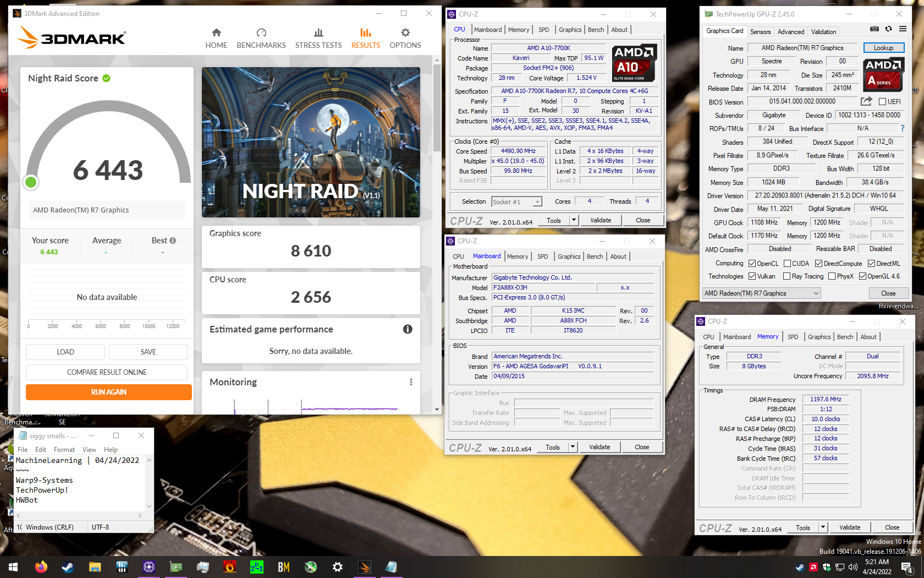Take a GPU-Z screenshot with camera icon
This screenshot has width=924, height=578.
click(875, 29)
